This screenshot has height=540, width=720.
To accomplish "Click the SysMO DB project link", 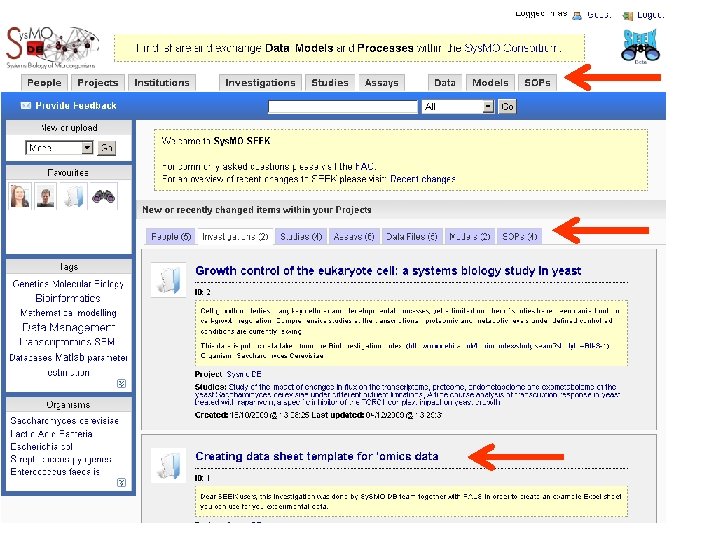I will (x=244, y=374).
